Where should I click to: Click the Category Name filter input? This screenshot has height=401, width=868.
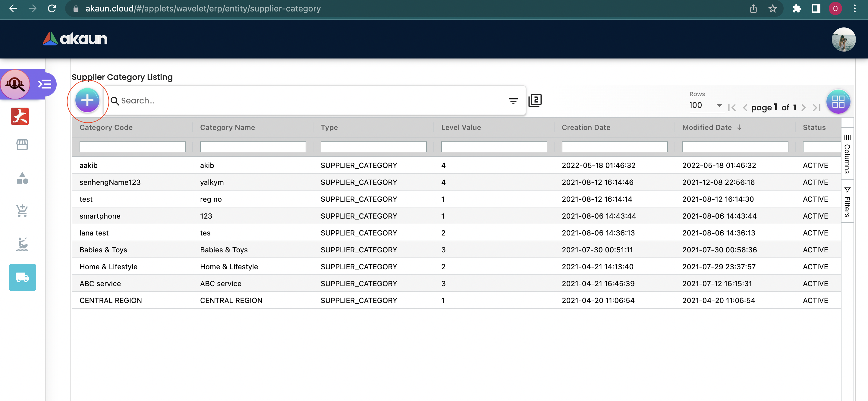(253, 147)
